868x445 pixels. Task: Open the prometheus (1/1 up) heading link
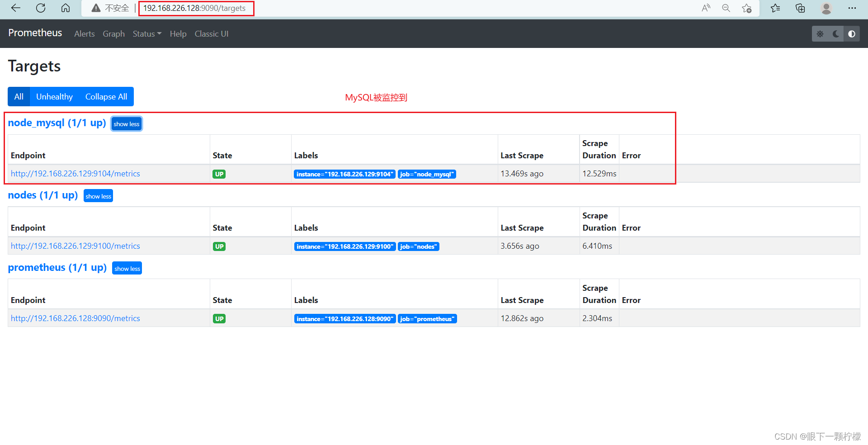coord(57,268)
